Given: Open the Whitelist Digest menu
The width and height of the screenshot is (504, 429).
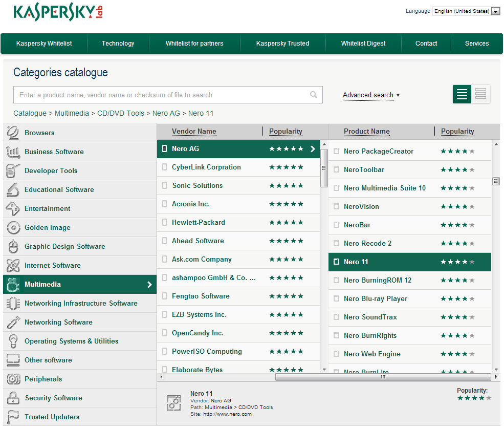Looking at the screenshot, I should pos(363,44).
